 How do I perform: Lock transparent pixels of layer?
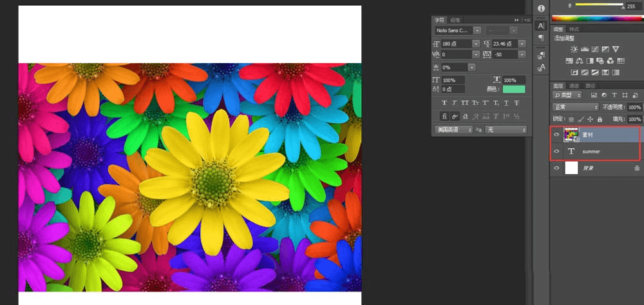point(571,120)
